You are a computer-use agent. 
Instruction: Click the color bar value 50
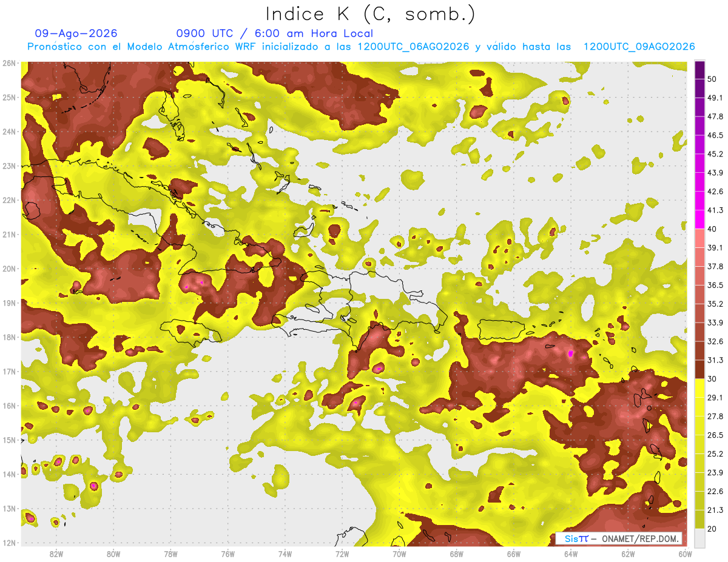713,79
